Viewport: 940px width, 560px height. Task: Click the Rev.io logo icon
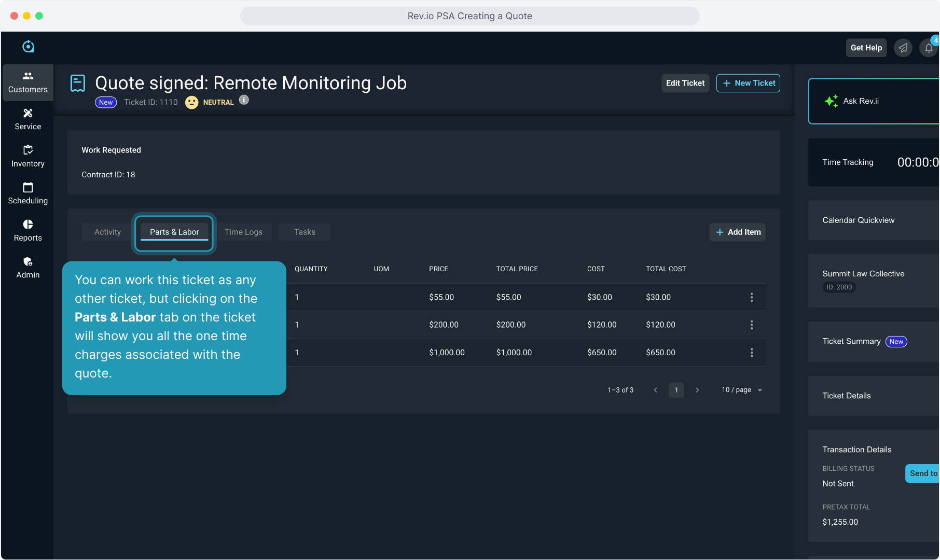[x=28, y=47]
